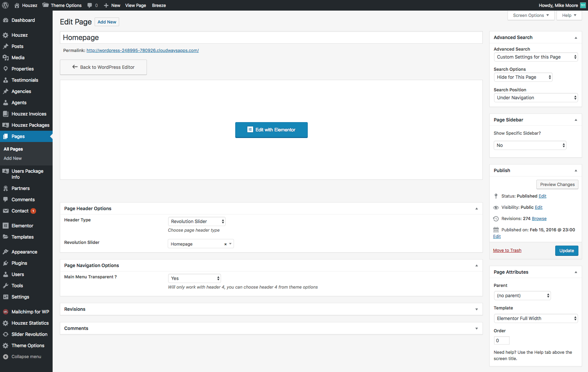Click the Contact envelope icon
Screen dimensions: 588x372
[6, 211]
